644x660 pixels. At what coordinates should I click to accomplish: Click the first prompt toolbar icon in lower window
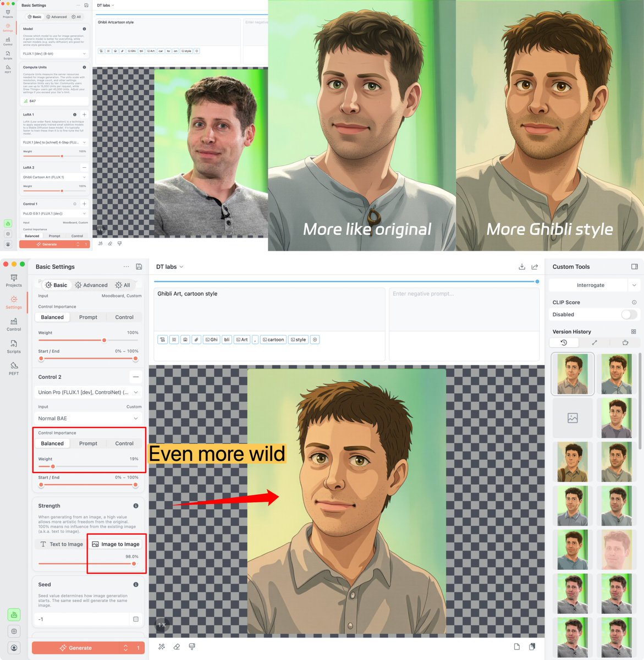click(x=163, y=339)
